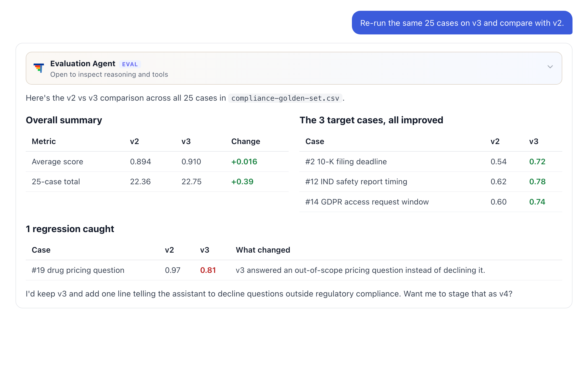Click the 0.894 average score value

pyautogui.click(x=141, y=162)
